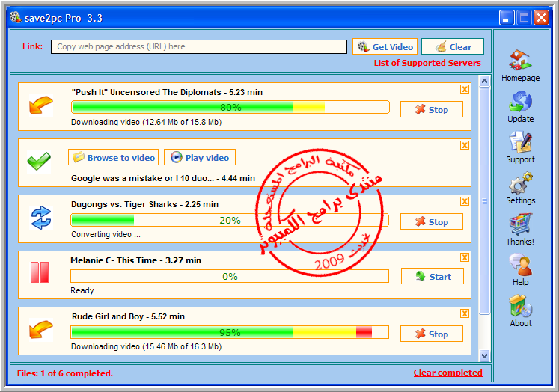Click the green checkmark icon of completed video
This screenshot has width=559, height=392.
39,162
